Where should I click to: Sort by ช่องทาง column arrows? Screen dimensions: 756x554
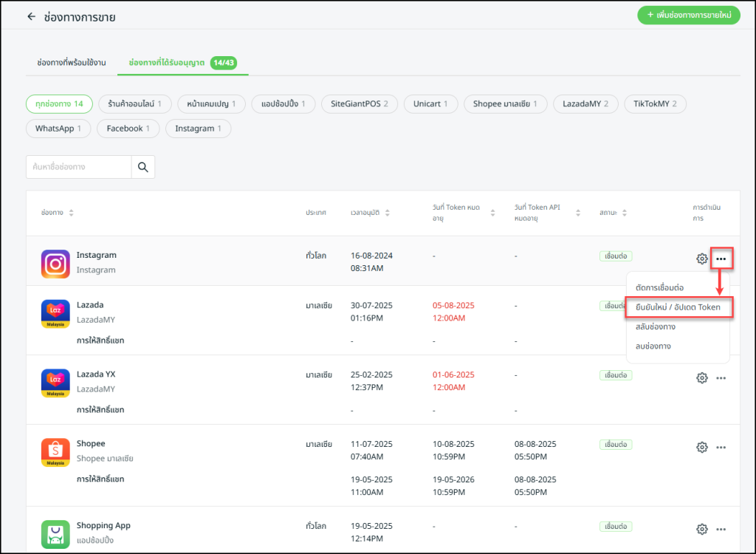[x=71, y=213]
